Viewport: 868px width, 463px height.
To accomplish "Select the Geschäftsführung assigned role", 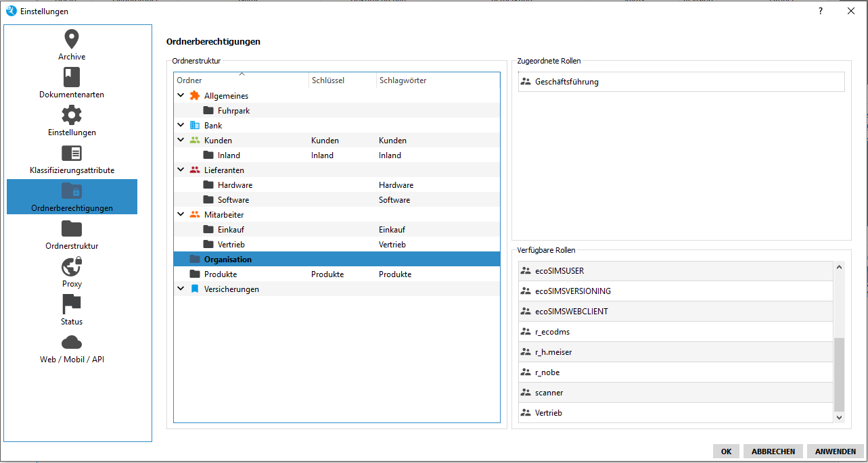I will pyautogui.click(x=566, y=82).
